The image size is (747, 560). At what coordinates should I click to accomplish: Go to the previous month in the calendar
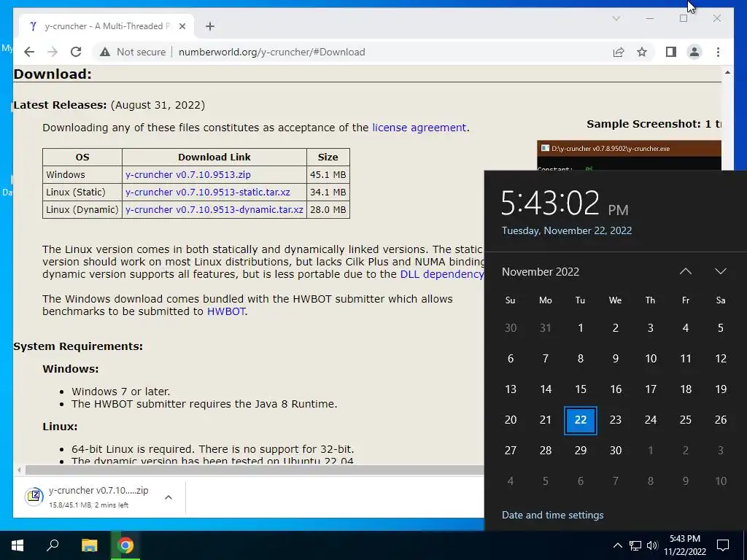coord(686,271)
